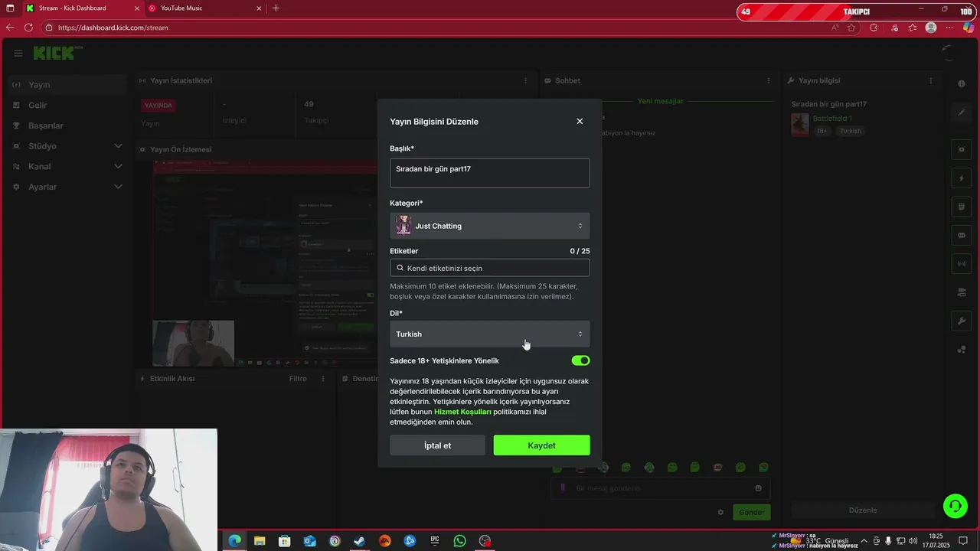The width and height of the screenshot is (980, 551).
Task: Click the address bar with dashboard.kick.com
Action: tap(429, 28)
